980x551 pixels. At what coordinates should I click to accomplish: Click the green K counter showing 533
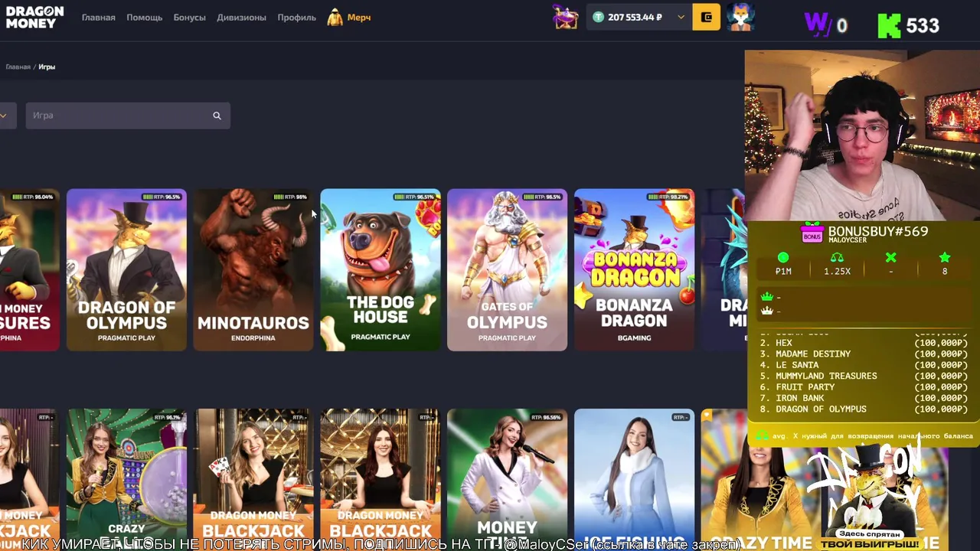pyautogui.click(x=908, y=25)
